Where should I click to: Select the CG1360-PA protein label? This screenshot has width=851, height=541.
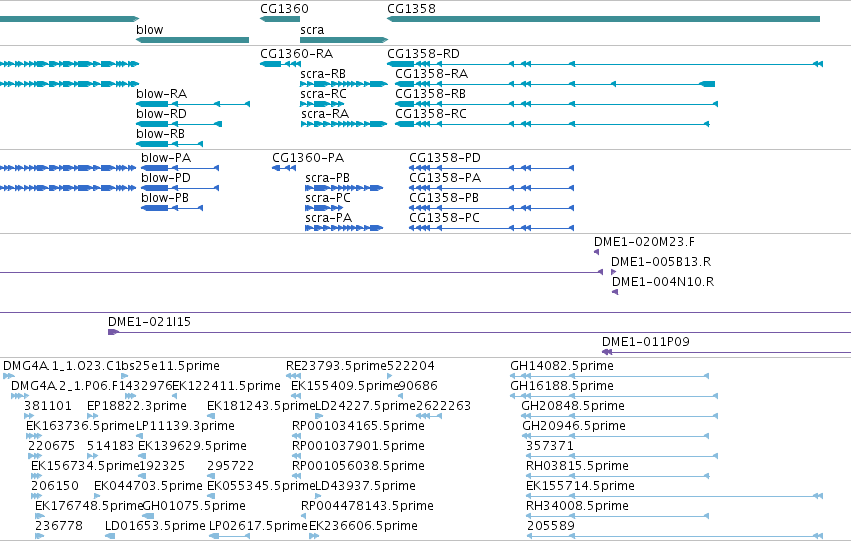pos(308,158)
